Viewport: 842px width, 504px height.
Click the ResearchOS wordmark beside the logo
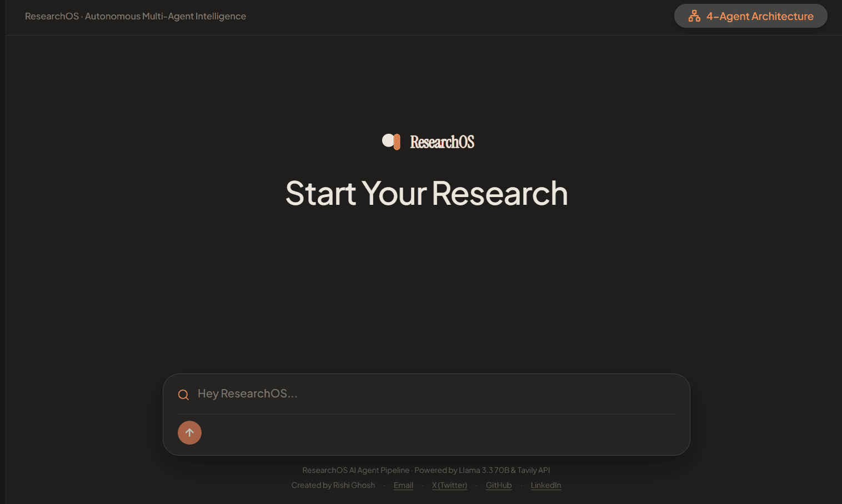click(442, 142)
